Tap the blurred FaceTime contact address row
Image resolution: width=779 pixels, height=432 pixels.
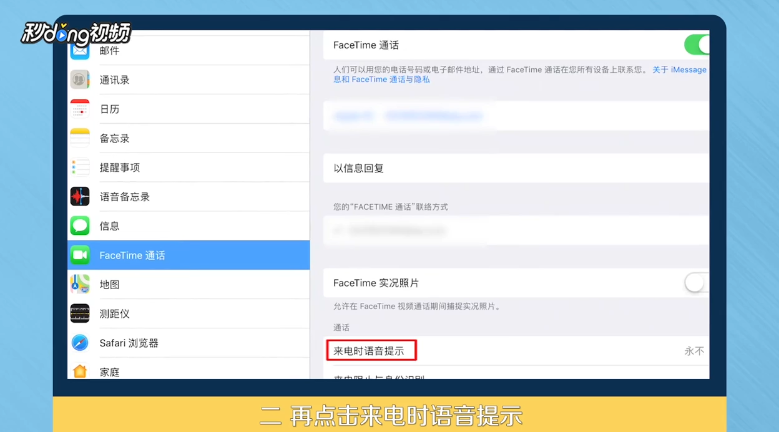(x=516, y=230)
